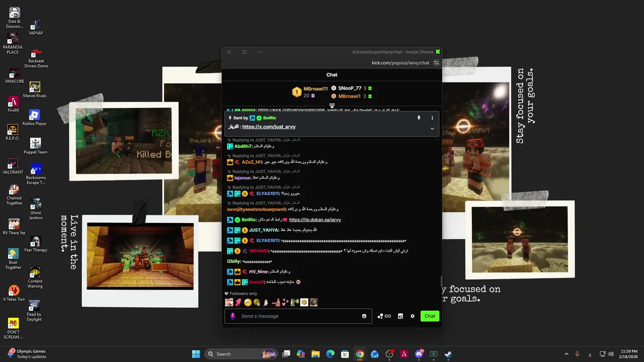Open File Explorer from the taskbar
Image resolution: width=644 pixels, height=362 pixels.
click(315, 354)
